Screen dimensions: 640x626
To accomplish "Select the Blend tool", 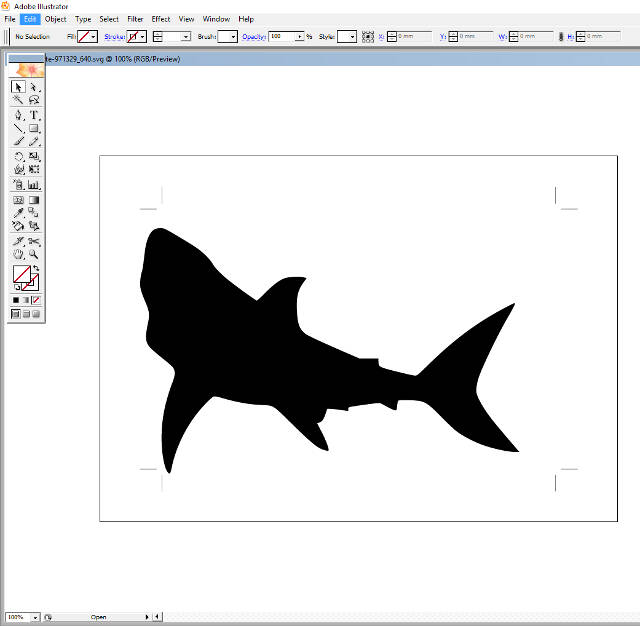I will 34,213.
